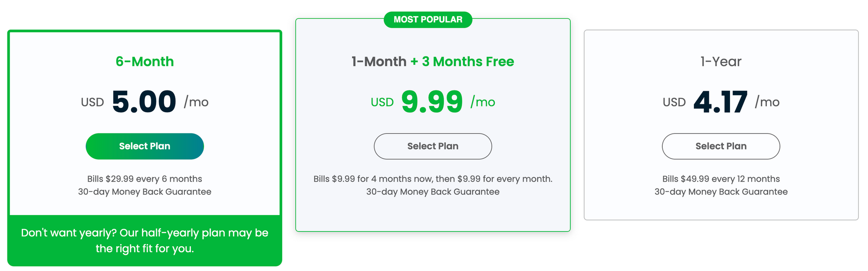Click the USD 4.17 /mo price
Screen dimensions: 868x271
[721, 102]
